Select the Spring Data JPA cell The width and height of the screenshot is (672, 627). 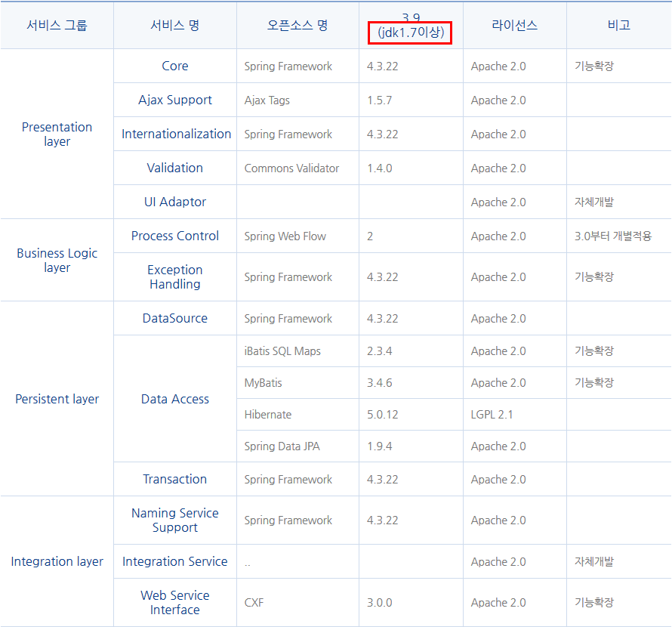pos(297,446)
